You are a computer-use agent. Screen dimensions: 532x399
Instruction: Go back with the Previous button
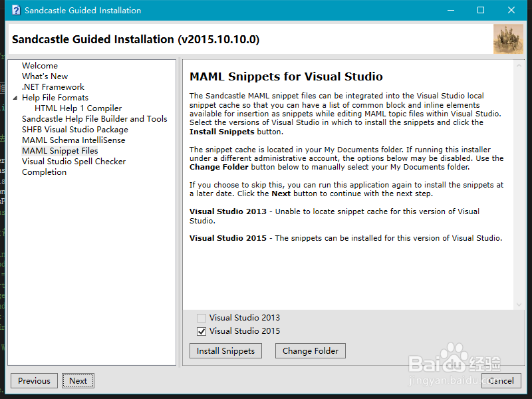click(x=34, y=380)
